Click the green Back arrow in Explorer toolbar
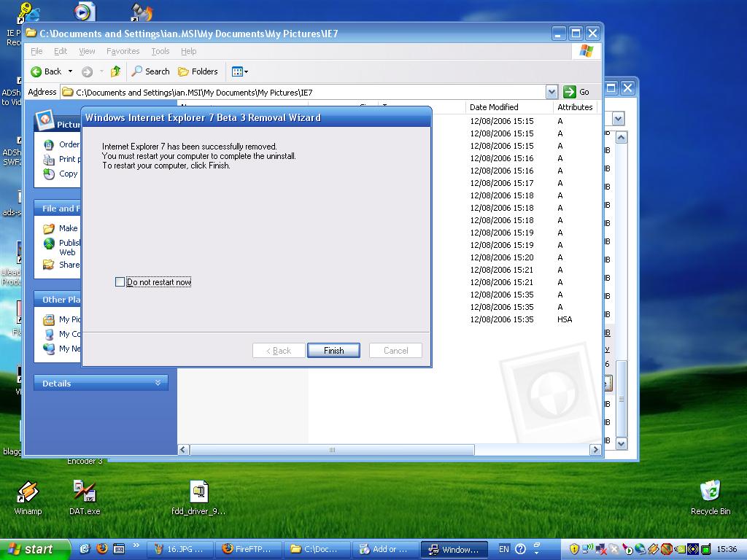 click(x=36, y=71)
